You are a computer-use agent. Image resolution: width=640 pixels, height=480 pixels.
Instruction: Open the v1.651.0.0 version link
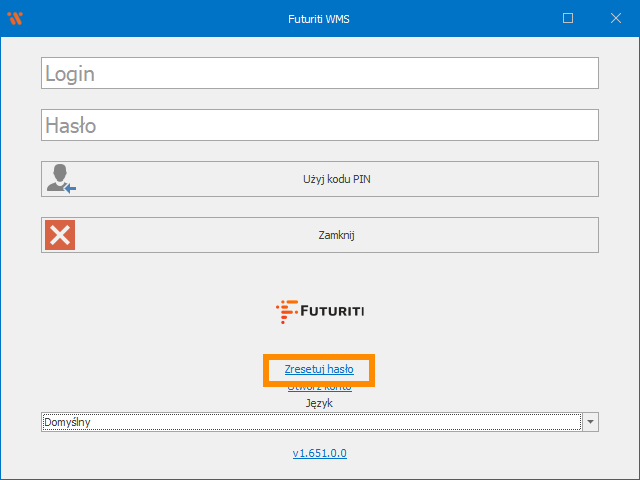[x=319, y=453]
